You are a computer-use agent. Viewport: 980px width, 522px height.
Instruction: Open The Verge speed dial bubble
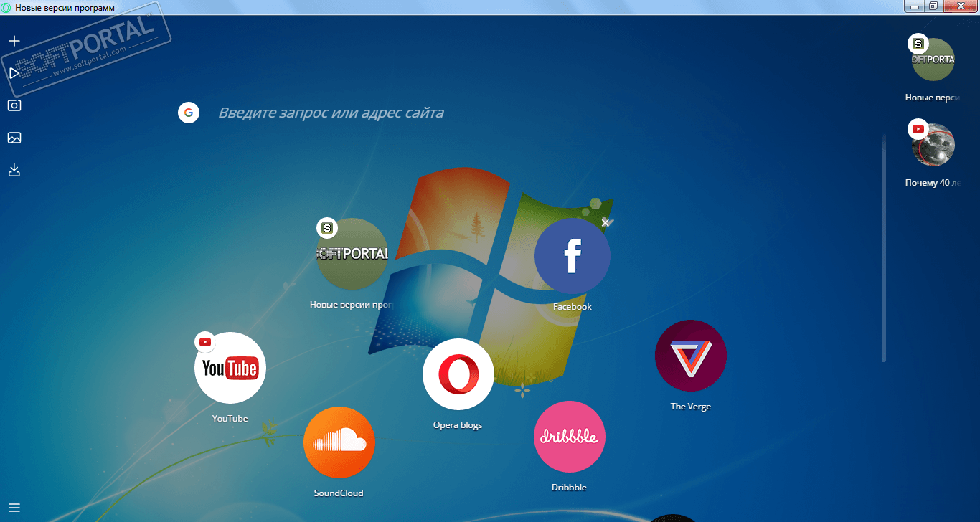[x=691, y=356]
